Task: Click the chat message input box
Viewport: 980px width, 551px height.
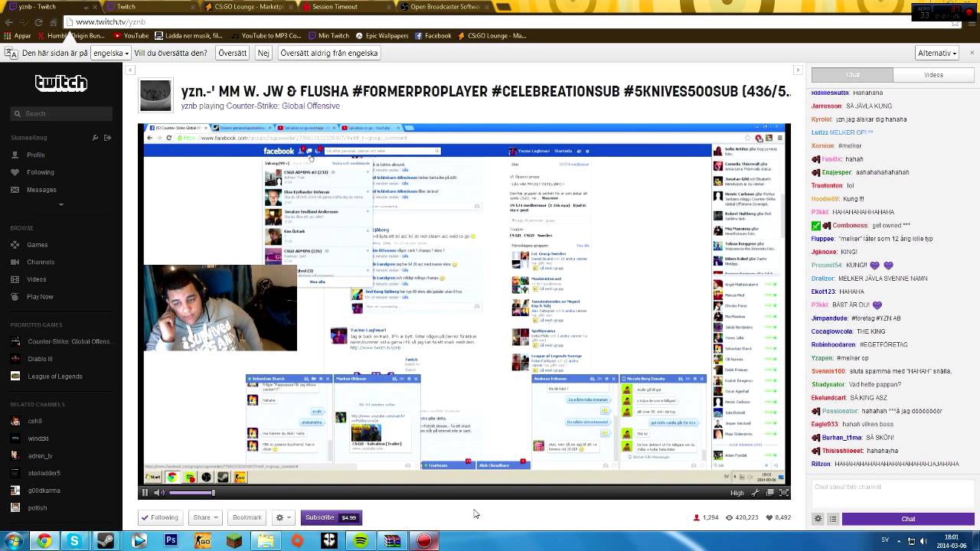Action: pyautogui.click(x=892, y=494)
